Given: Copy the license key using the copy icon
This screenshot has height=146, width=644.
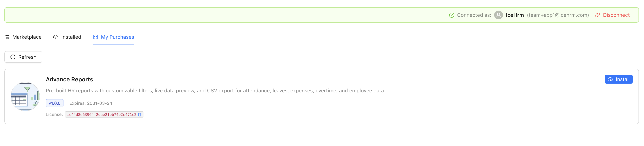Looking at the screenshot, I should pos(140,115).
